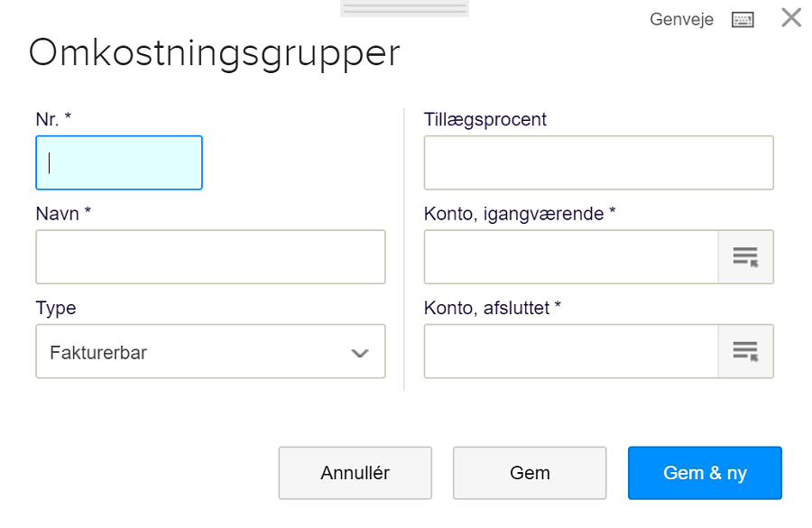The height and width of the screenshot is (528, 812).
Task: Click the blue Gem & ny button
Action: click(x=705, y=473)
